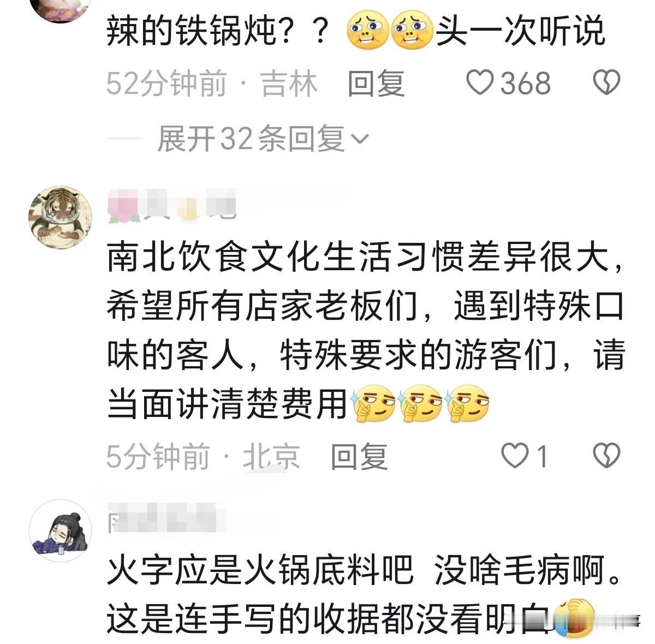Tap the broken-heart dislike on the 北京 comment
Viewport: 655px width, 644px height.
606,456
